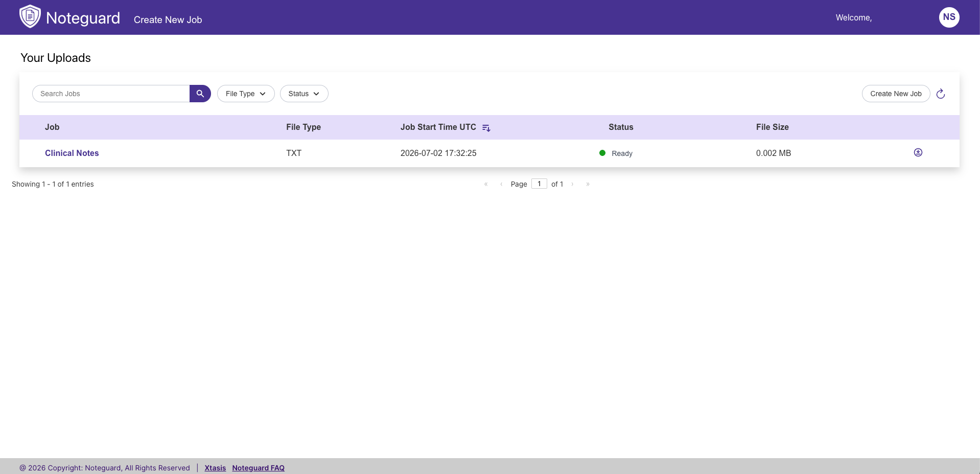980x474 pixels.
Task: Go to previous page arrow
Action: pos(501,184)
